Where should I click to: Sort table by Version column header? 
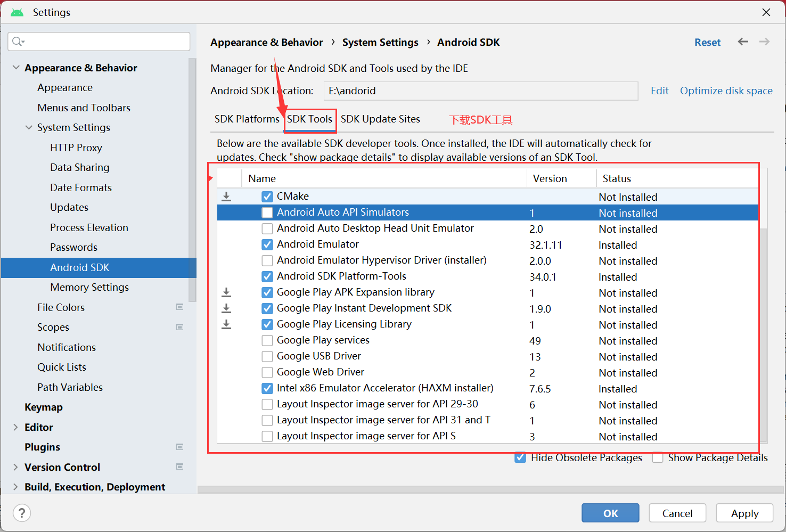(x=561, y=178)
